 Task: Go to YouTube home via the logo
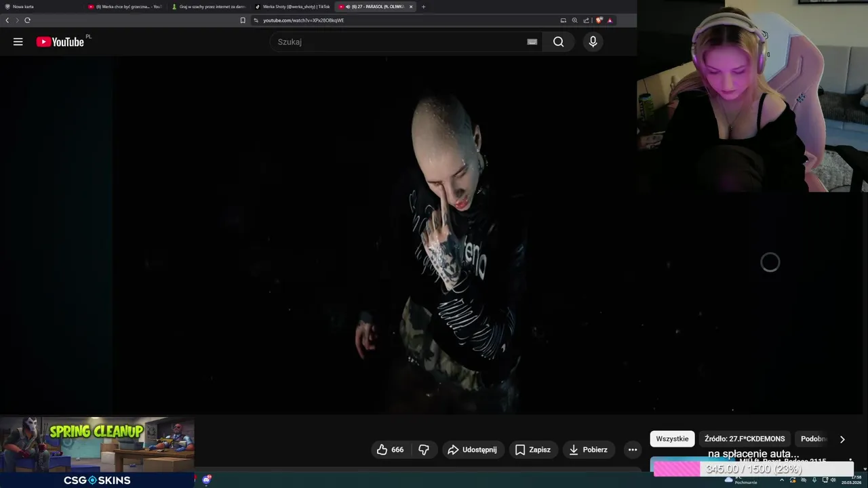click(x=60, y=42)
